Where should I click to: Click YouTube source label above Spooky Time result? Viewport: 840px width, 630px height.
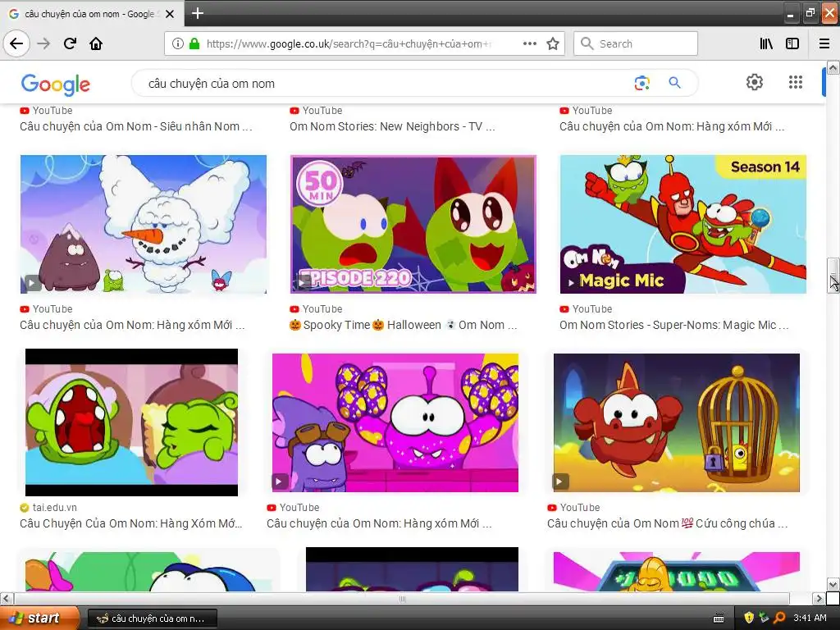pyautogui.click(x=322, y=309)
